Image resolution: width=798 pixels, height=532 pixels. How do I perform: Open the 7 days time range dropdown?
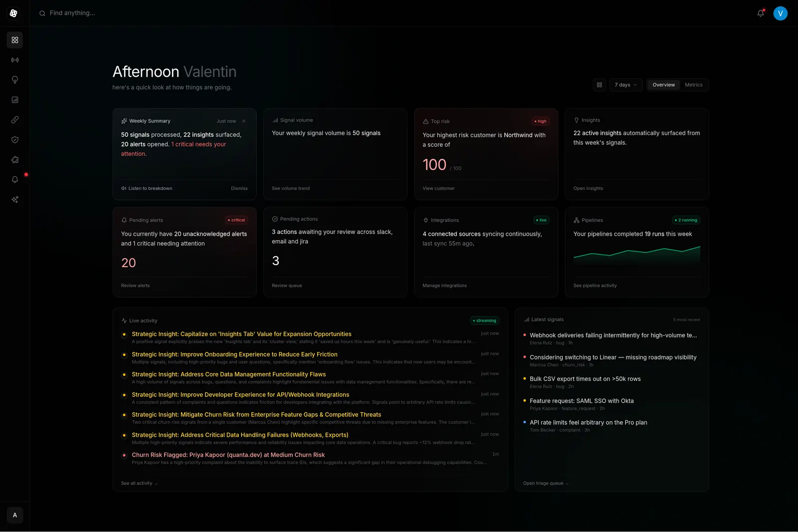tap(625, 85)
